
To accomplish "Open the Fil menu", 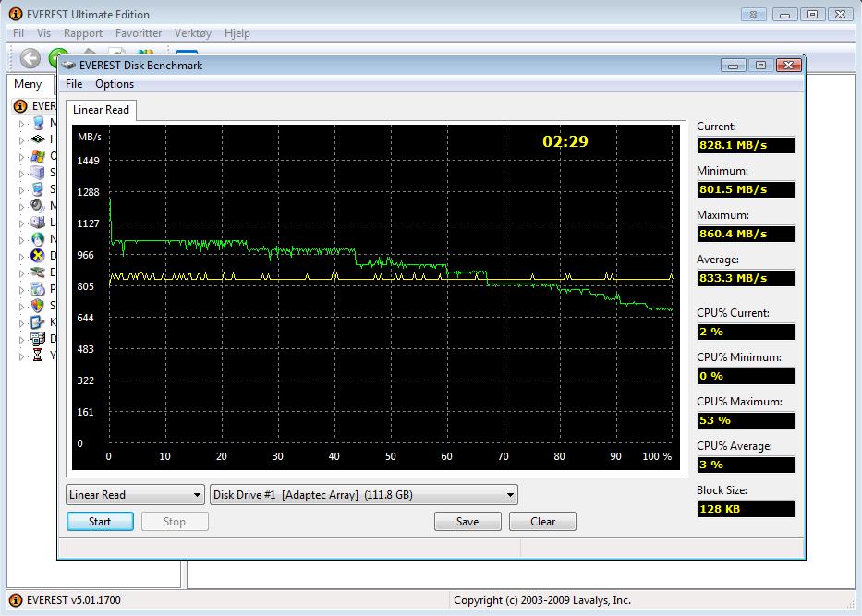I will coord(18,33).
